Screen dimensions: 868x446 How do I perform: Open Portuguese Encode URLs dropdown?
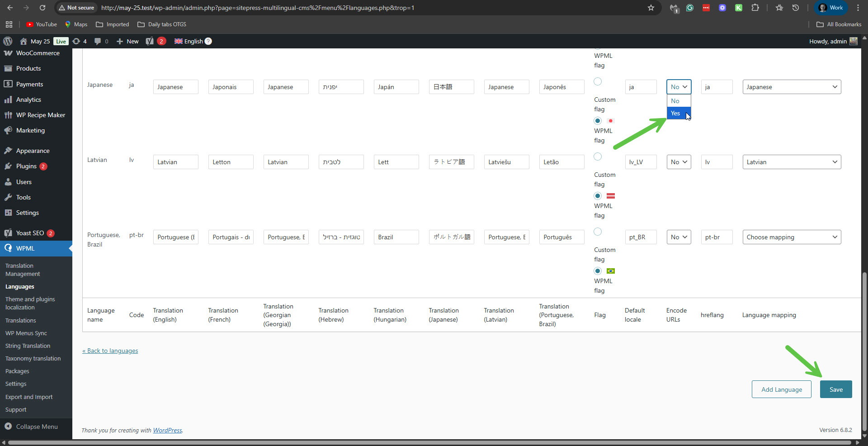point(679,237)
